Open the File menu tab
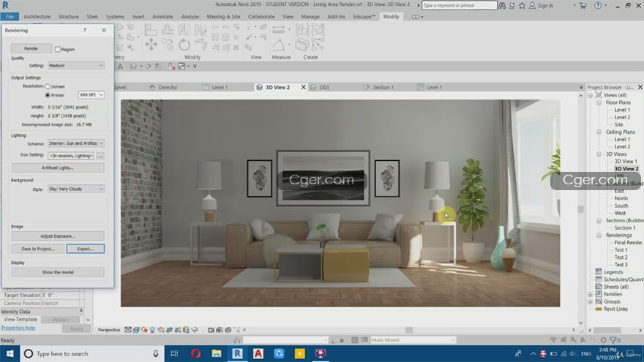The height and width of the screenshot is (362, 644). tap(10, 17)
